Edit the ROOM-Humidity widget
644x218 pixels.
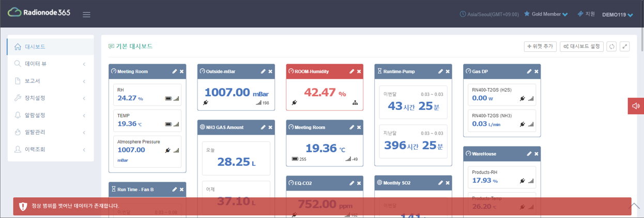click(x=352, y=71)
